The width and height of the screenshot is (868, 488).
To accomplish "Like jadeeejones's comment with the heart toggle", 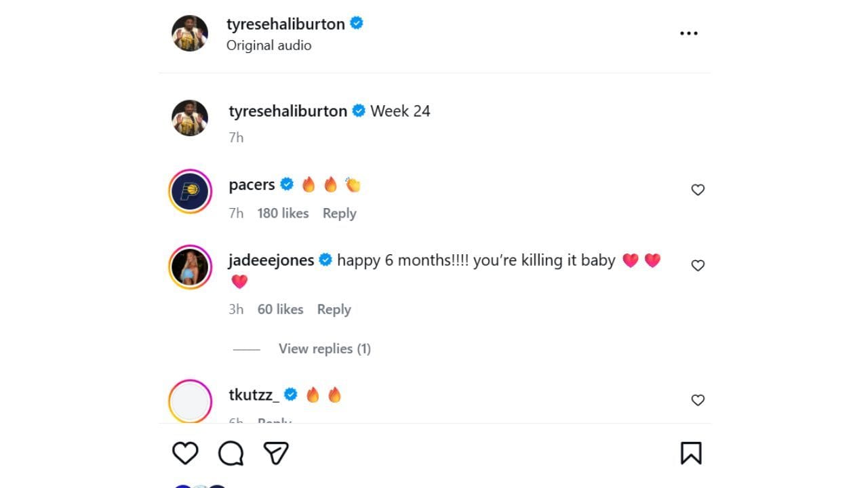I will [x=698, y=265].
